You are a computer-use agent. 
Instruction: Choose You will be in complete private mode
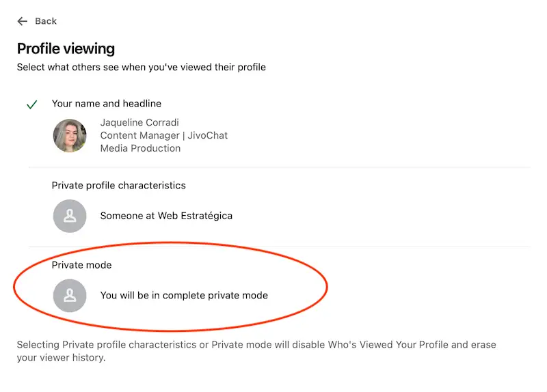pos(184,296)
